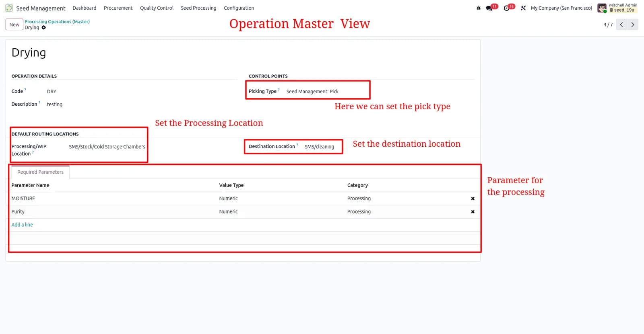Click Processing category in Purity row

(359, 212)
